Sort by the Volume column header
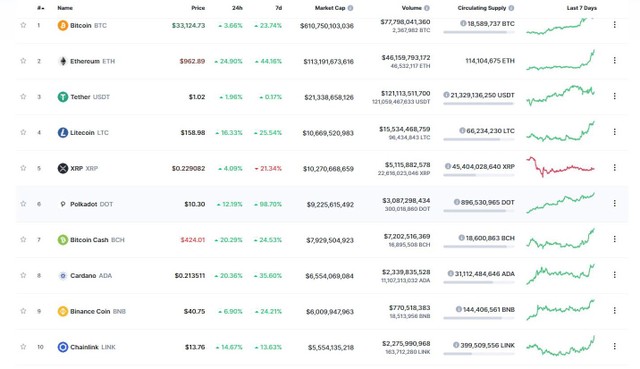This screenshot has width=640, height=369. point(411,8)
